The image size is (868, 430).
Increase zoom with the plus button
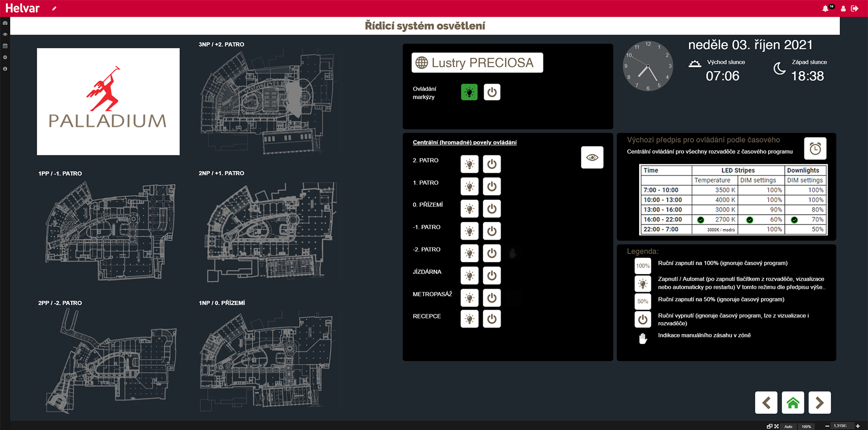point(858,426)
